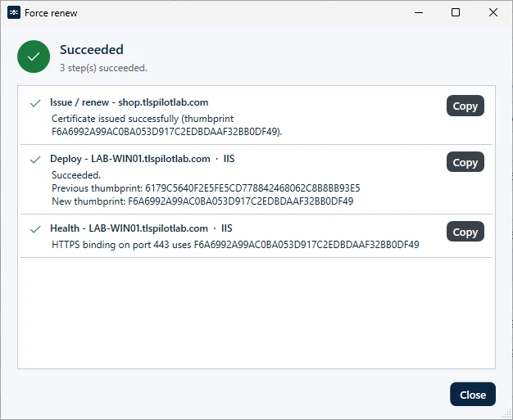Click the title bar X close icon
The image size is (513, 420).
(x=493, y=13)
